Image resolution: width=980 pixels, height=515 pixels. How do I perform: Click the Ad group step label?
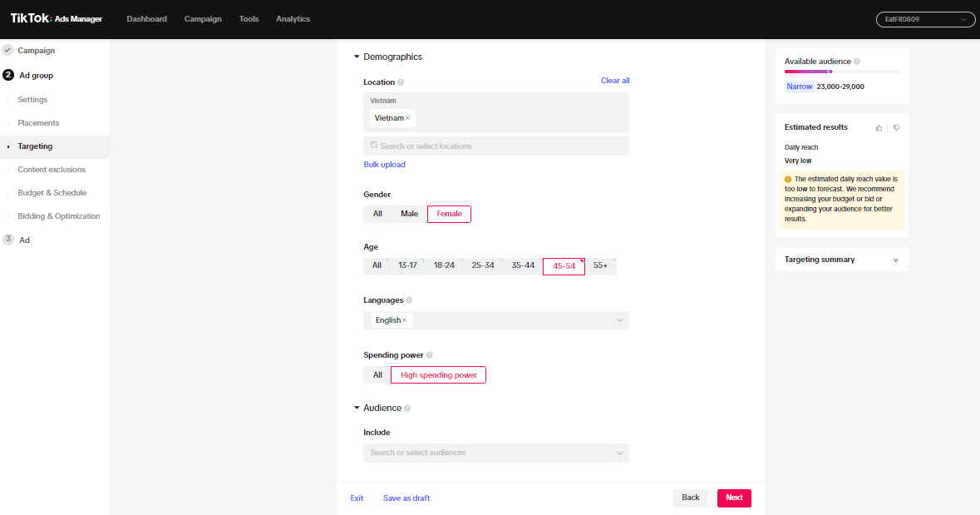tap(37, 75)
